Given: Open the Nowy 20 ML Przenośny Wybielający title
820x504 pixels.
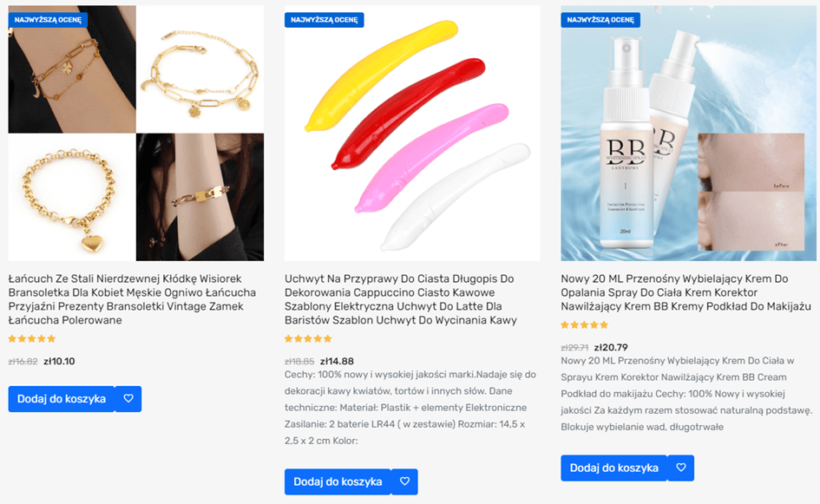Looking at the screenshot, I should (686, 293).
